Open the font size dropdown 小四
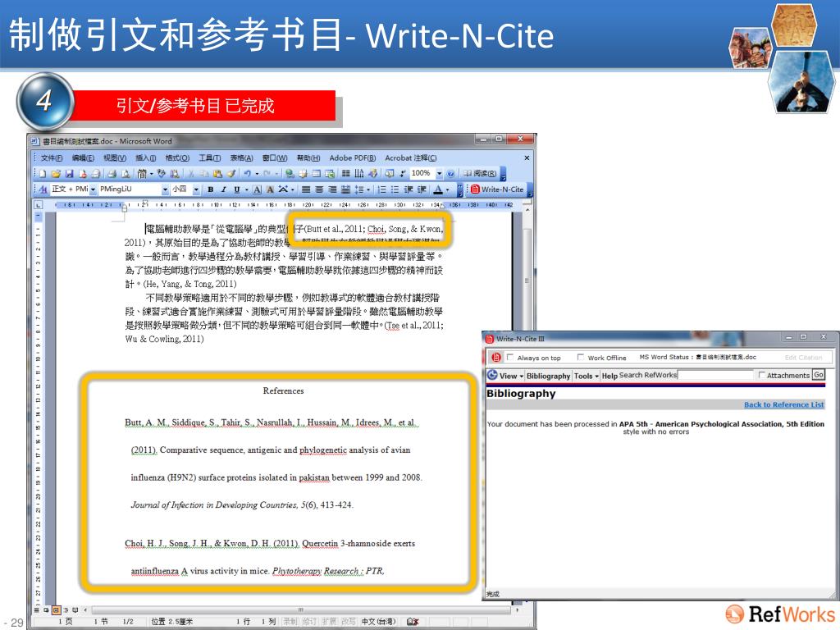This screenshot has height=630, width=840. (x=196, y=189)
